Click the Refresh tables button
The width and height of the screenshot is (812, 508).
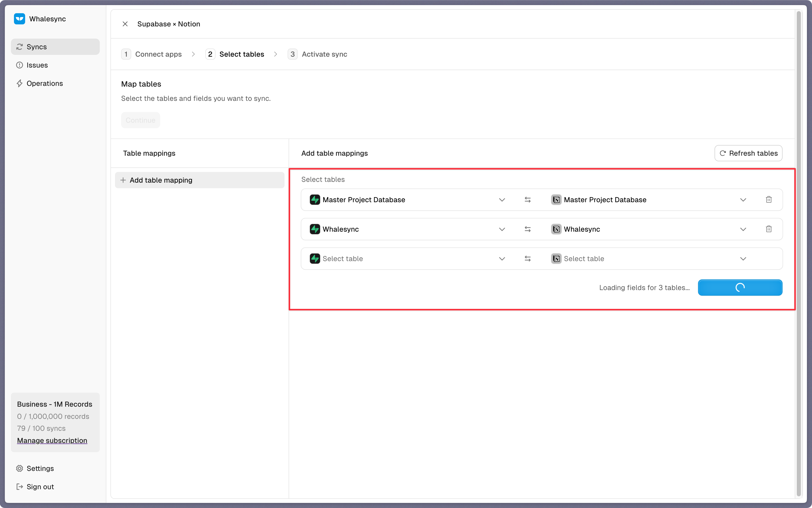pos(749,153)
